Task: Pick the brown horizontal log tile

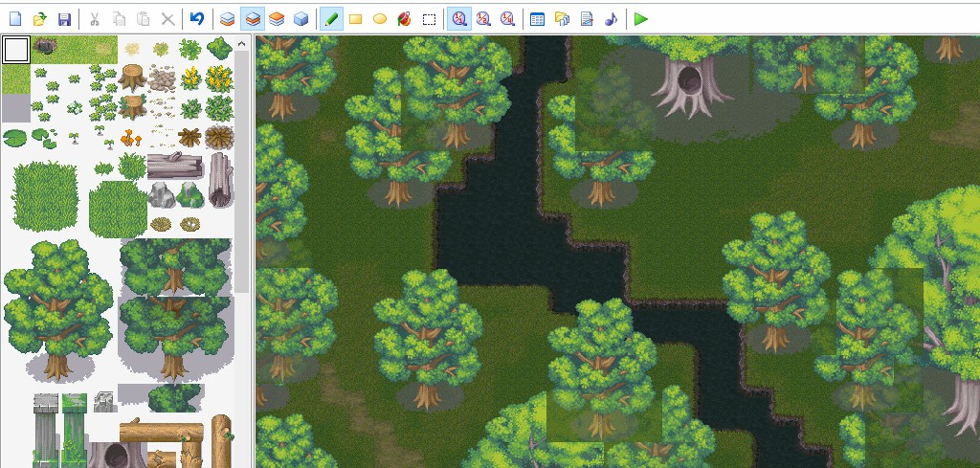Action: (x=162, y=433)
